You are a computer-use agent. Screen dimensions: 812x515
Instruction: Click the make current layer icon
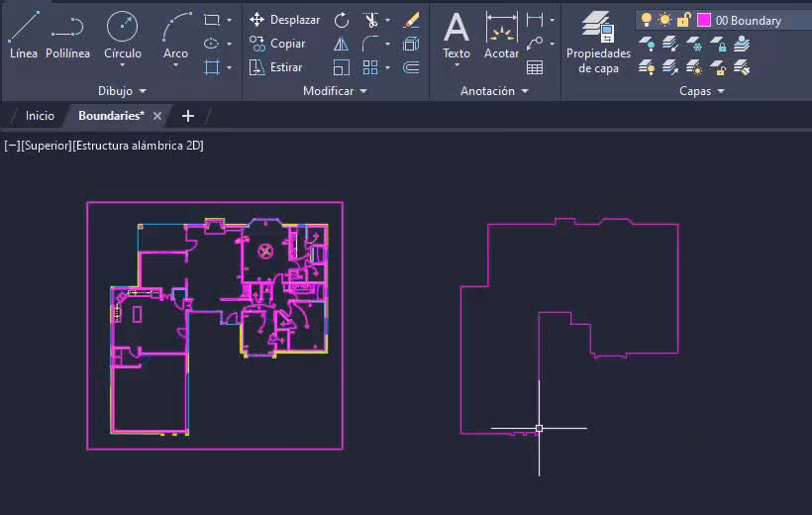click(742, 44)
